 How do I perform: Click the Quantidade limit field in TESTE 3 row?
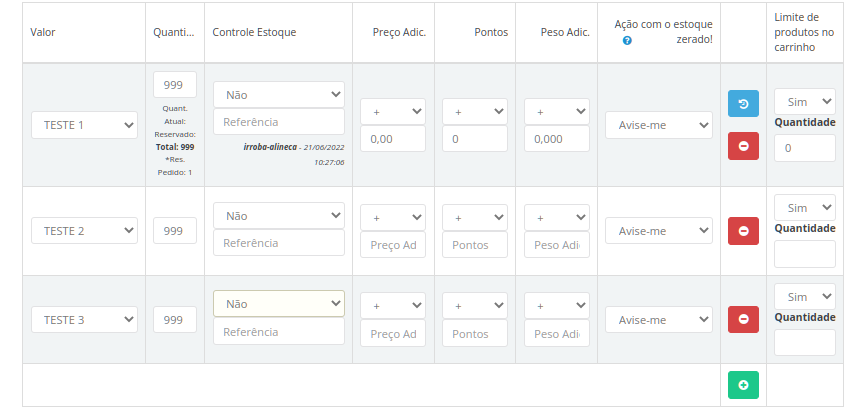tap(804, 343)
